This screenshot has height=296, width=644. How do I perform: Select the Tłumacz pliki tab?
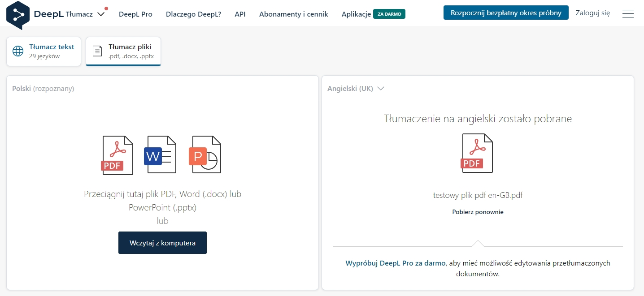[123, 51]
